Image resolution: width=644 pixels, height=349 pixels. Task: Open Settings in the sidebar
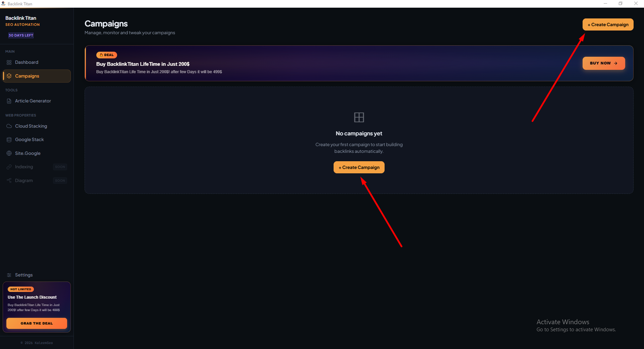[x=37, y=275]
